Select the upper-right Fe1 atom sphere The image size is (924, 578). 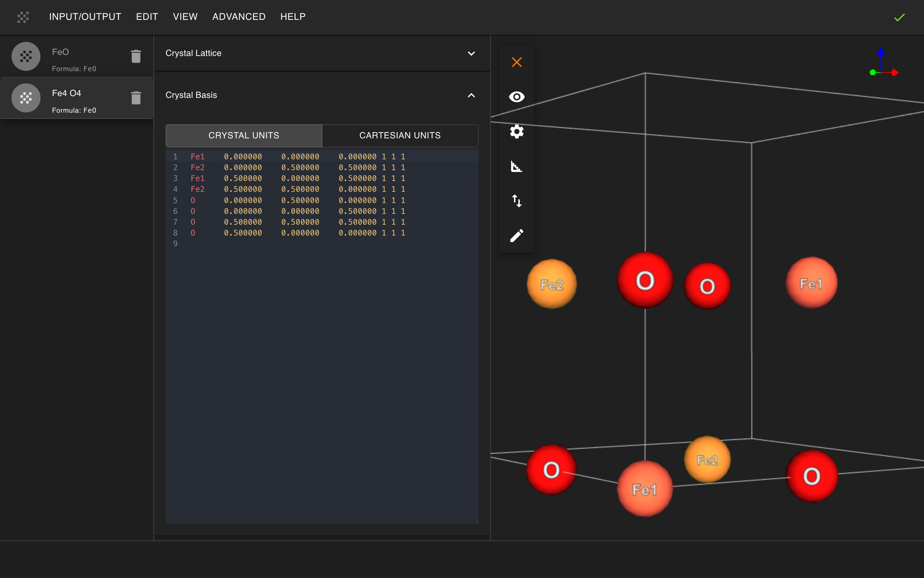coord(811,283)
